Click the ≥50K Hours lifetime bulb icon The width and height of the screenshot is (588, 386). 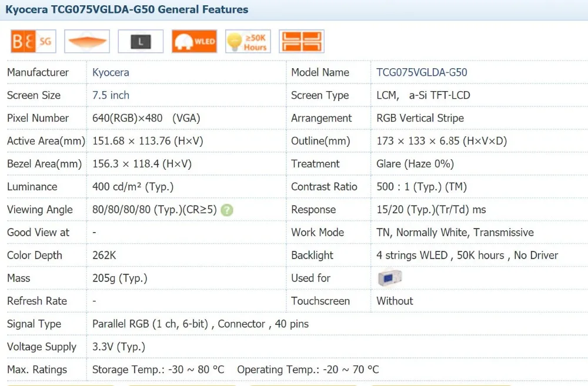248,41
